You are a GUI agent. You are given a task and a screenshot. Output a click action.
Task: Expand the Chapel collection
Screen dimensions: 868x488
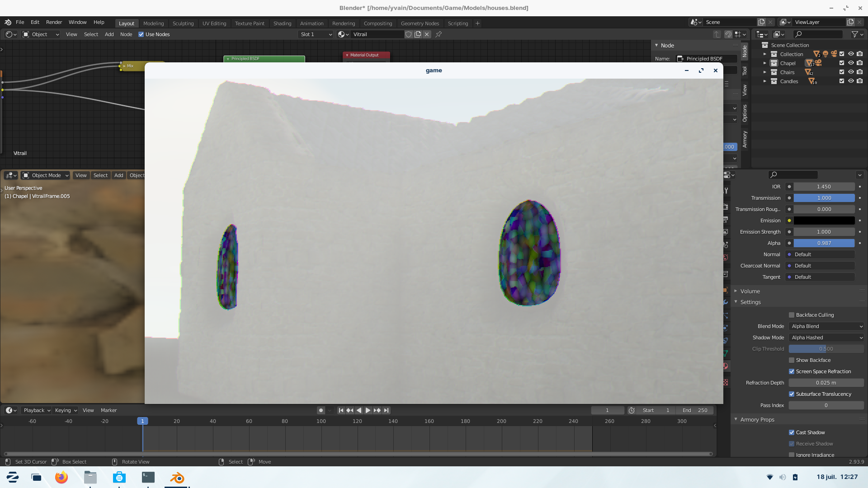pos(764,63)
